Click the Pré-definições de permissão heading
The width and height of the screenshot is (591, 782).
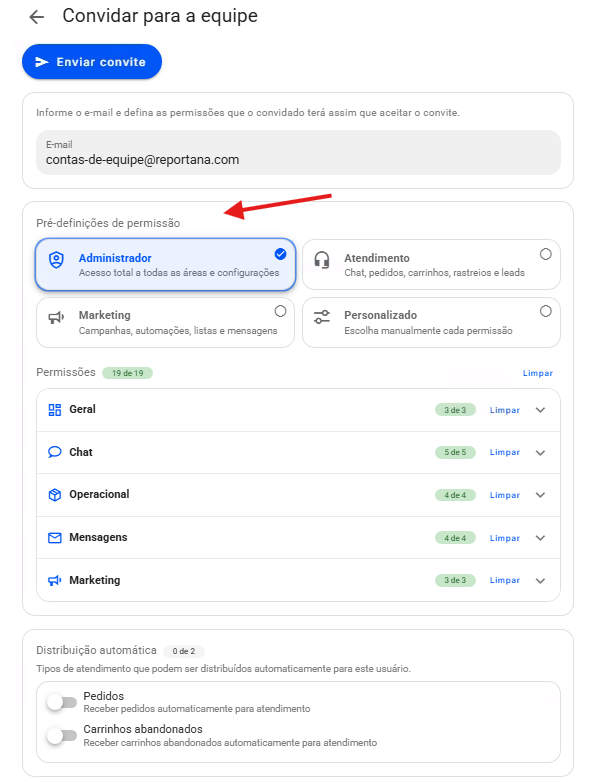pos(108,223)
